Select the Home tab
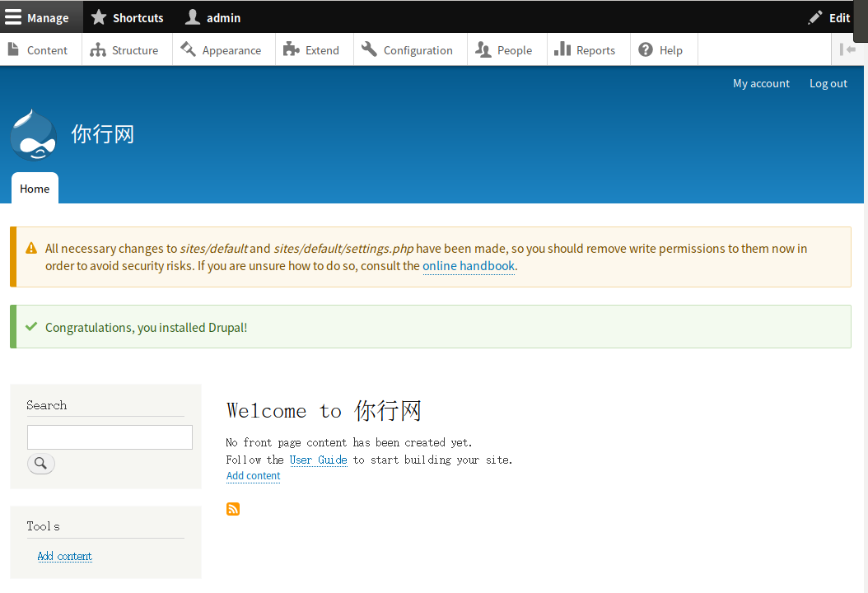Viewport: 868px width, 593px height. [35, 189]
